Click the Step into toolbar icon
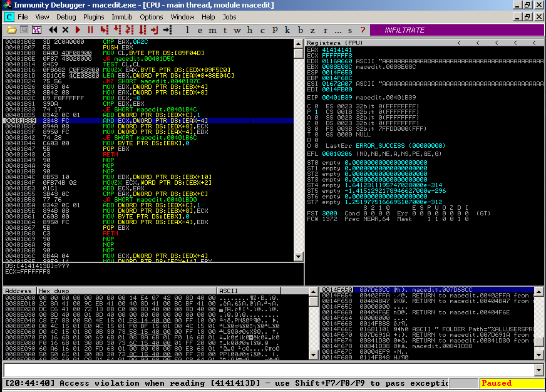This screenshot has height=392, width=546. click(x=104, y=30)
